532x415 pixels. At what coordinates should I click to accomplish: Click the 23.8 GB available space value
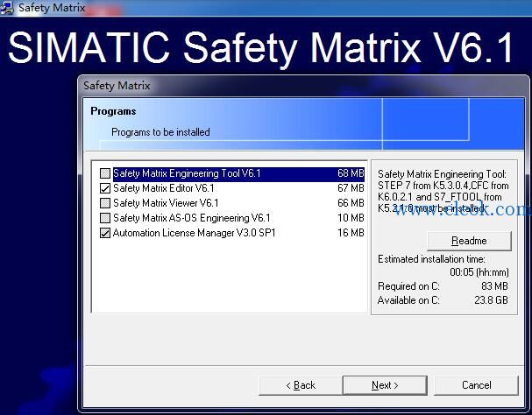point(492,300)
